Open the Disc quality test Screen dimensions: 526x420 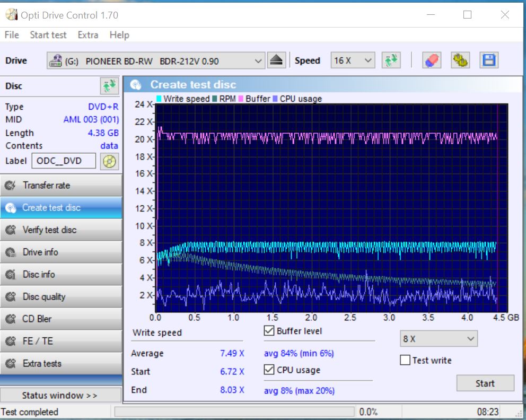[x=61, y=297]
